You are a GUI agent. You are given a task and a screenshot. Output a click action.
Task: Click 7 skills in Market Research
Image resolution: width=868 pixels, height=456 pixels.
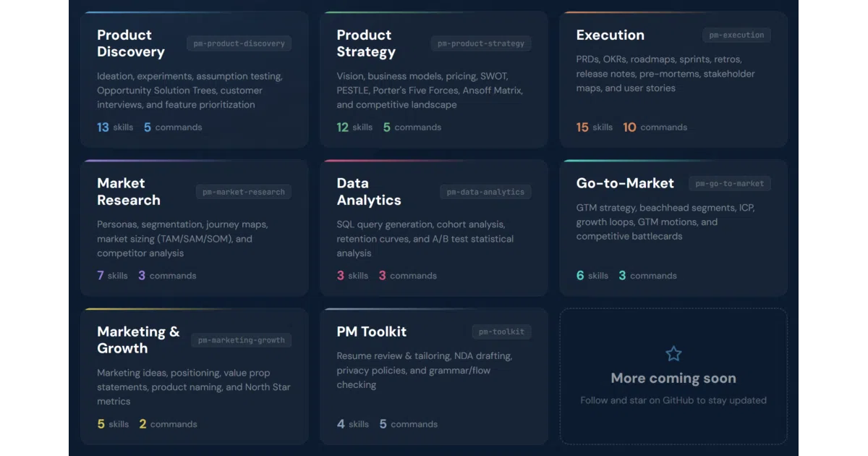[x=112, y=276]
